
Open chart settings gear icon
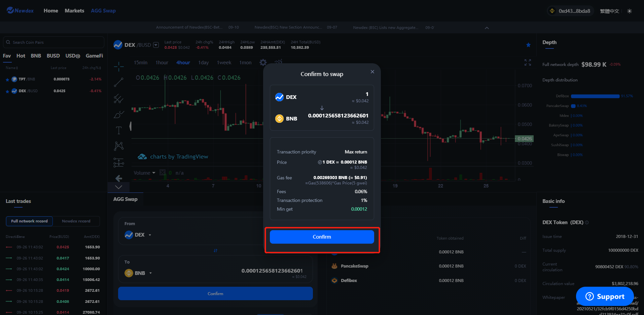263,62
